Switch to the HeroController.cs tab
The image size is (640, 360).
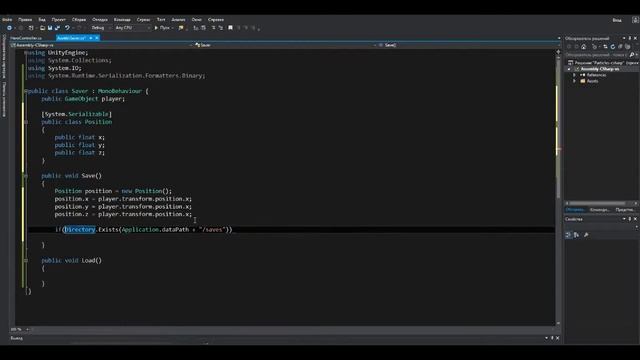click(x=26, y=38)
